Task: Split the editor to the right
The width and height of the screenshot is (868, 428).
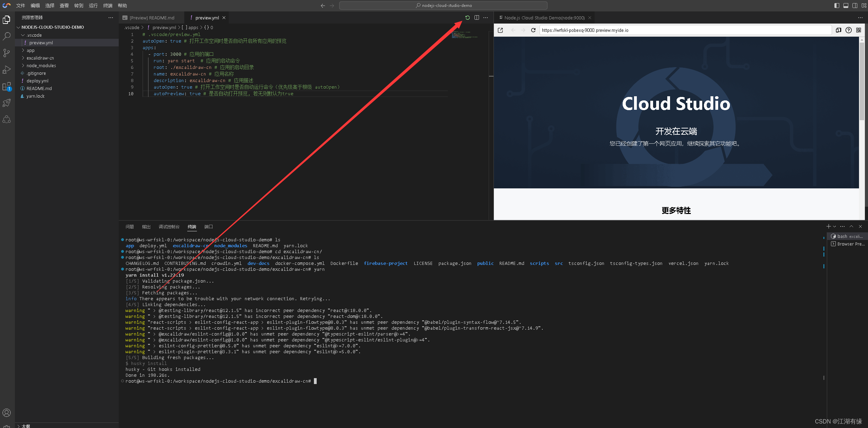Action: click(x=477, y=18)
